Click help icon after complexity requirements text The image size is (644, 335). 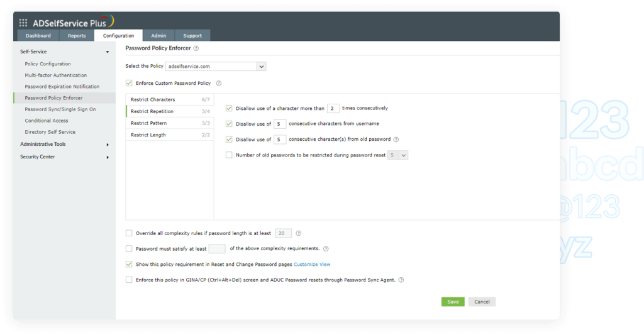coord(326,249)
